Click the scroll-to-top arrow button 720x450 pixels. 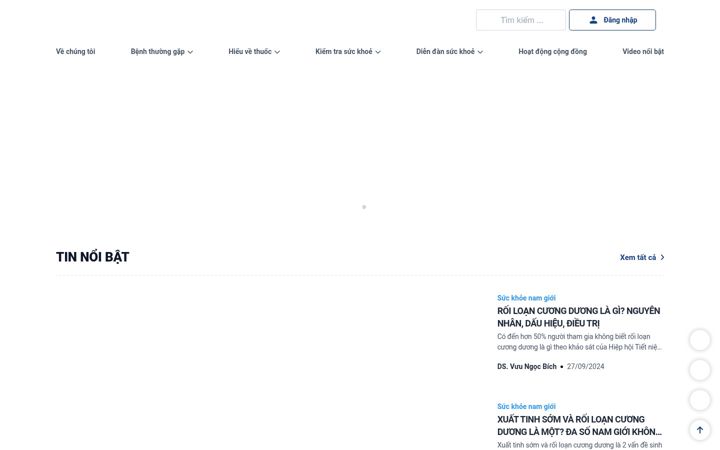pyautogui.click(x=700, y=430)
